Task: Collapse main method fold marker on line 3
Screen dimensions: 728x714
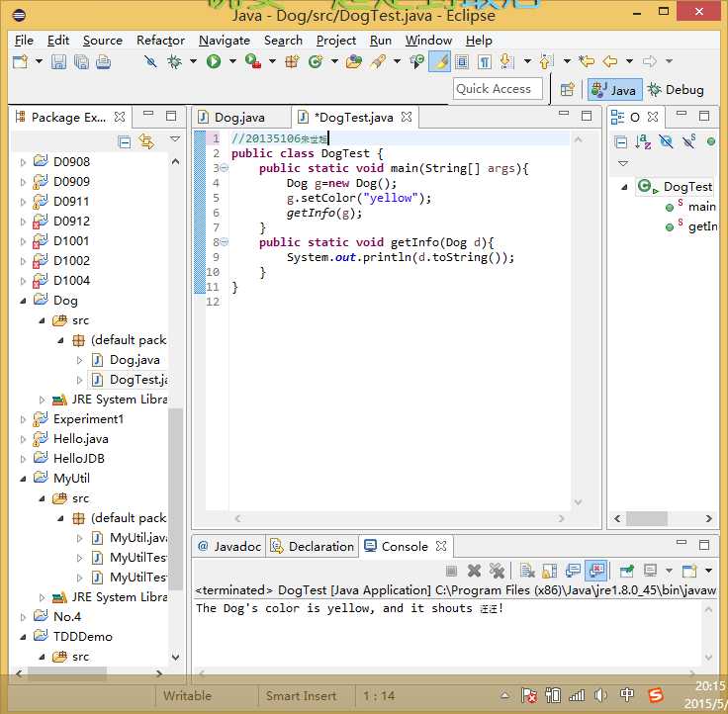Action: pyautogui.click(x=225, y=167)
